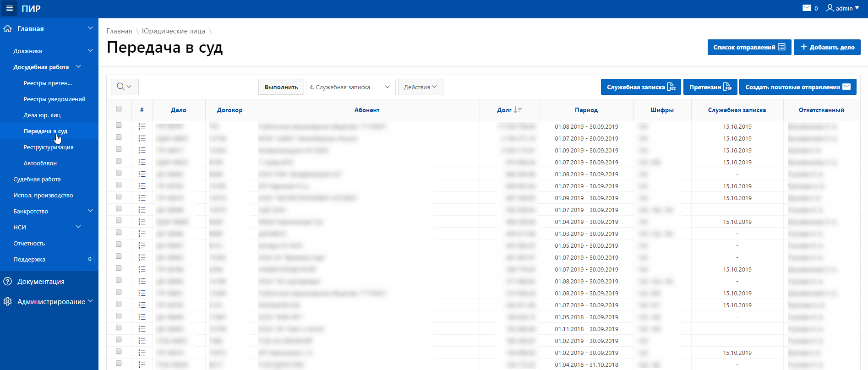Screen dimensions: 868x370
Task: Click the search text input field
Action: click(198, 87)
